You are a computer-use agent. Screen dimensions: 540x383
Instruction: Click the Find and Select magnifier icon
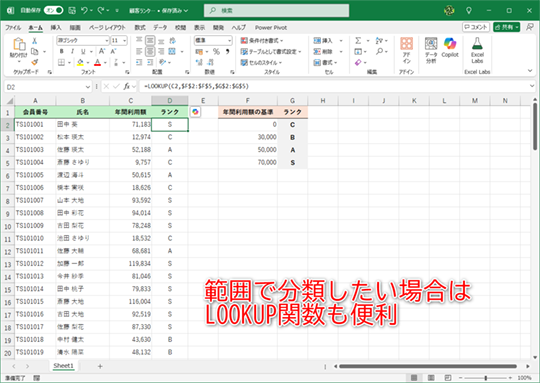379,52
